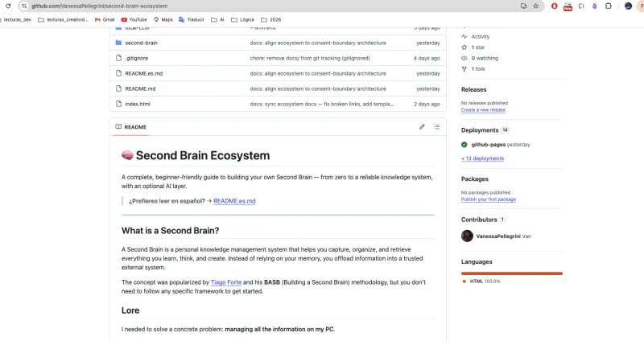Click Create a new release
This screenshot has height=341, width=644.
483,109
